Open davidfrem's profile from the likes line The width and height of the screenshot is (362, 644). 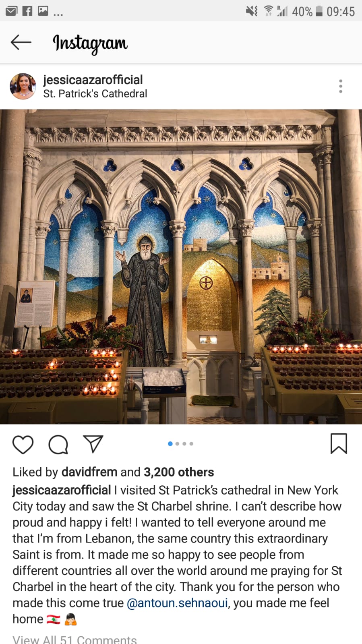[89, 472]
